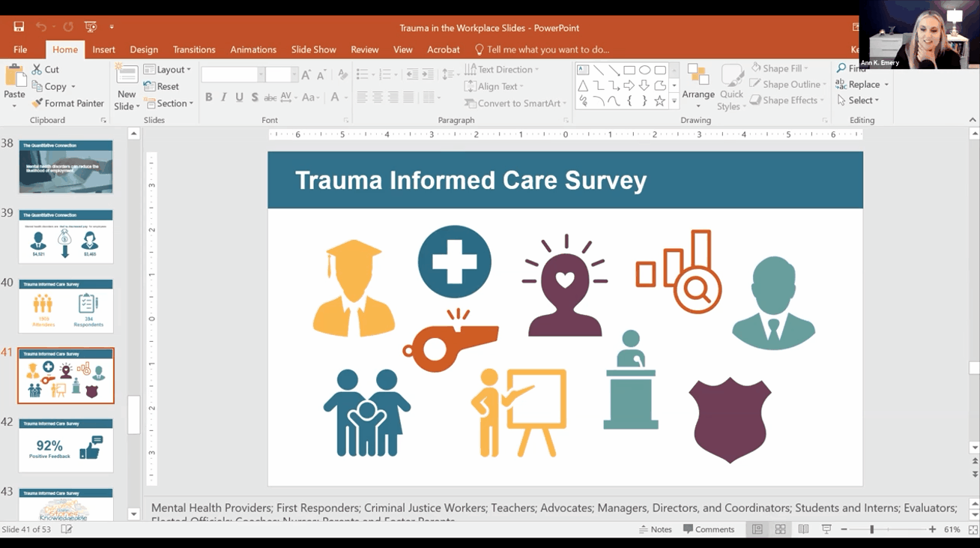The width and height of the screenshot is (980, 548).
Task: Expand the font size dropdown arrow
Action: 294,74
